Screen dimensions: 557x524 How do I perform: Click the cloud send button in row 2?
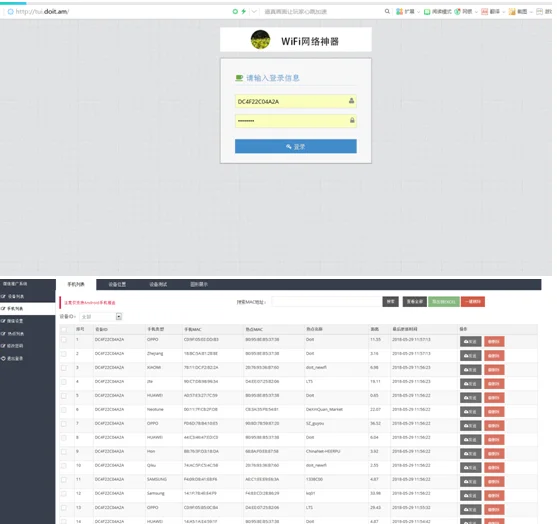click(x=470, y=356)
